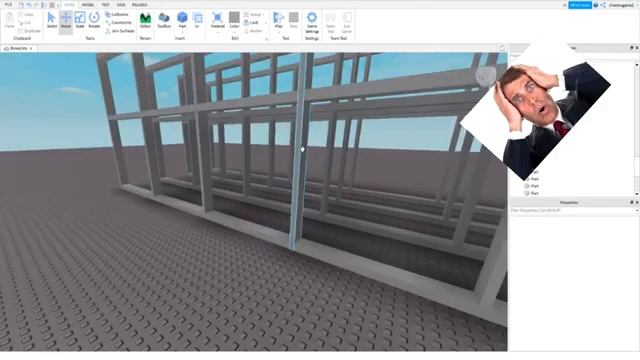The height and width of the screenshot is (360, 640).
Task: Toggle Join Surfaces option
Action: (x=120, y=31)
